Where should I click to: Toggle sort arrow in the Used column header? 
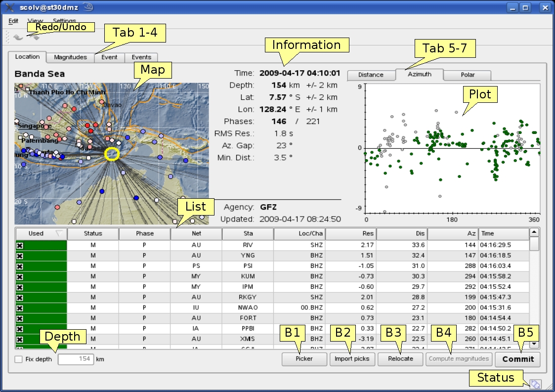tap(59, 233)
